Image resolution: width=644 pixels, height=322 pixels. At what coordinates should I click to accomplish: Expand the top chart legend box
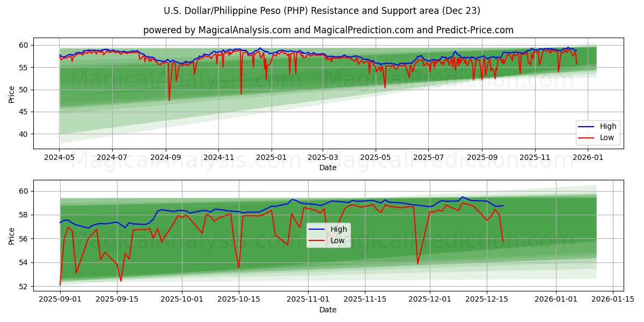click(598, 131)
